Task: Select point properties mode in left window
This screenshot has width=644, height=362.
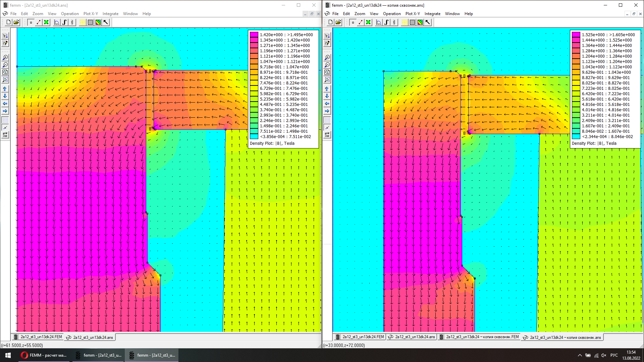Action: 31,22
